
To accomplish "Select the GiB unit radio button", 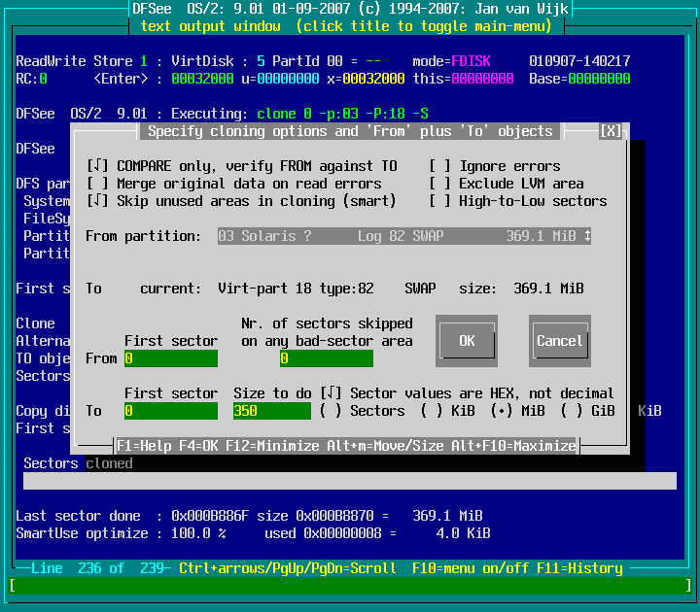I will (572, 411).
